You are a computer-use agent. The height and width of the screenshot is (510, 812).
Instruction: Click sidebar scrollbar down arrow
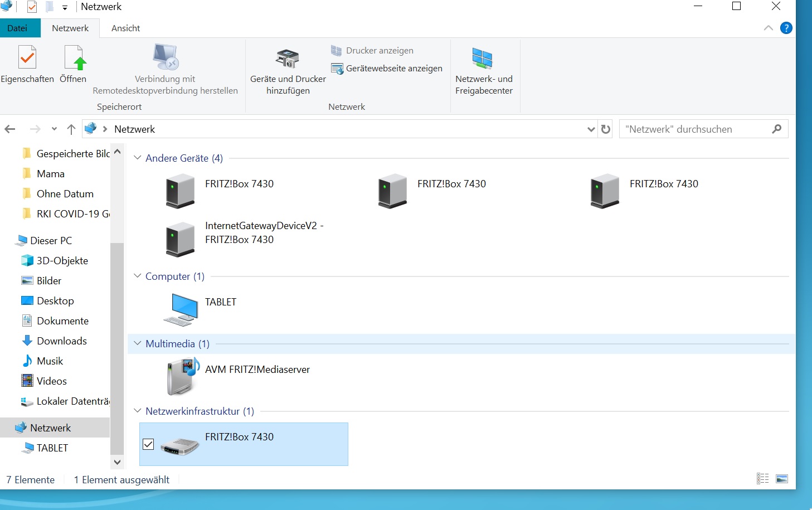tap(117, 462)
